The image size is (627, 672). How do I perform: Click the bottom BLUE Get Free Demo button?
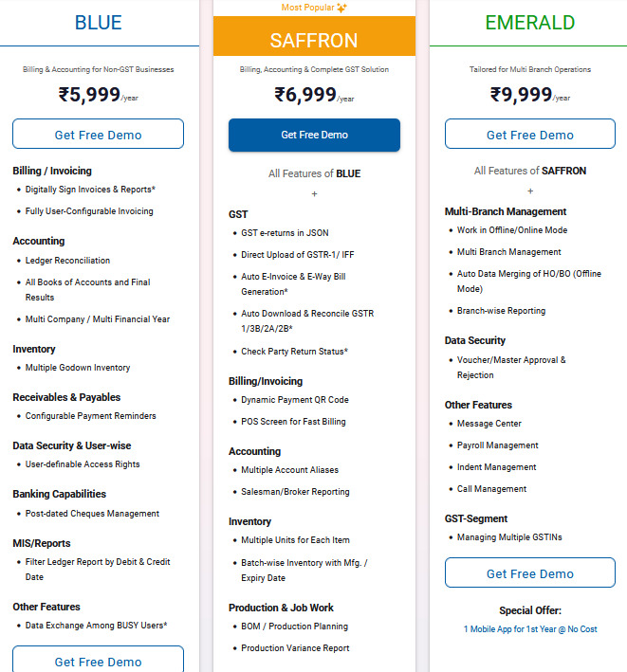[99, 660]
